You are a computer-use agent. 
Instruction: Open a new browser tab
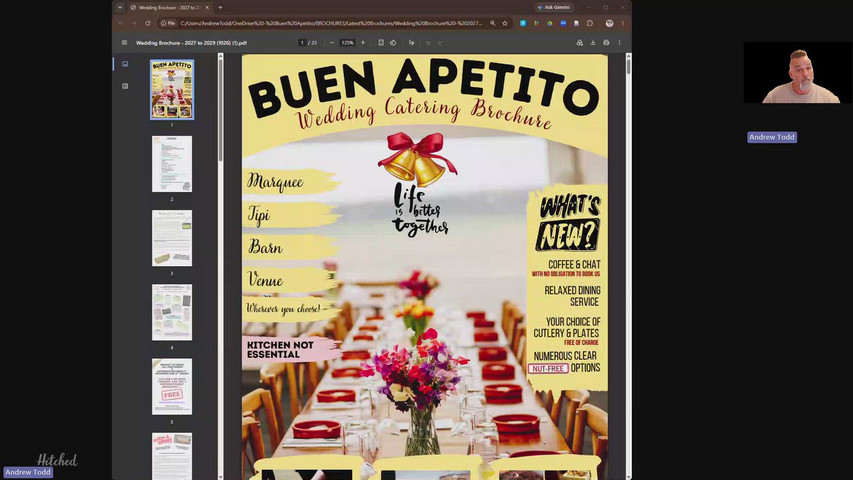tap(220, 8)
